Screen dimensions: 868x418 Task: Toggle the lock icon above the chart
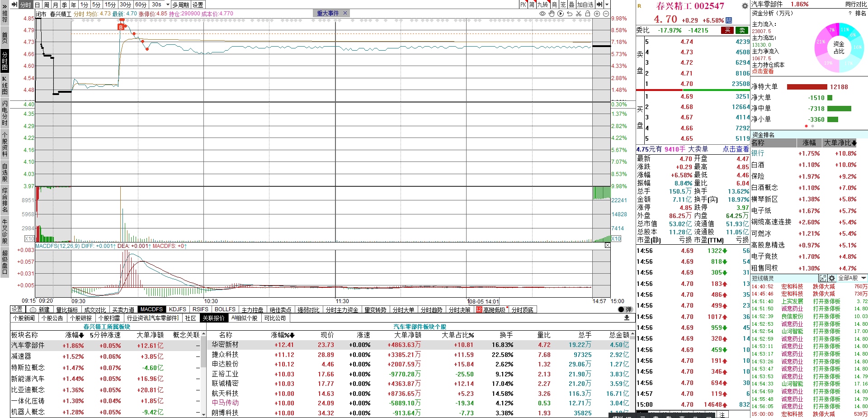point(588,14)
